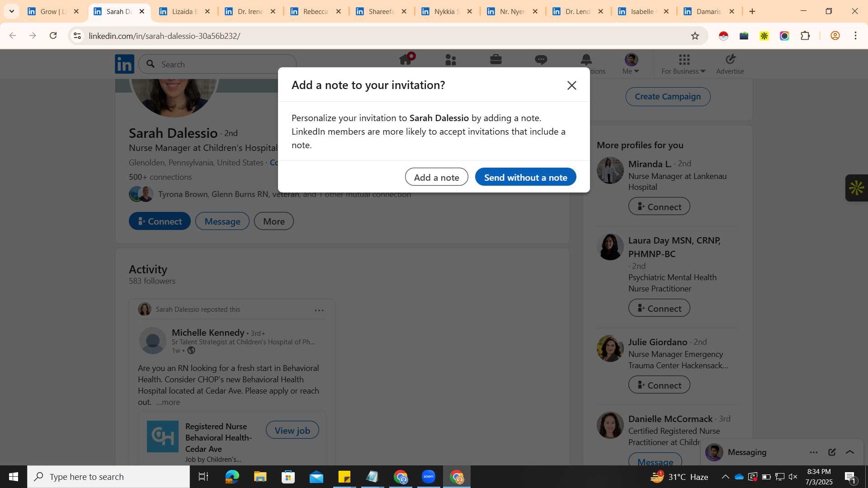View site information icon
The height and width of the screenshot is (488, 868).
pos(77,36)
